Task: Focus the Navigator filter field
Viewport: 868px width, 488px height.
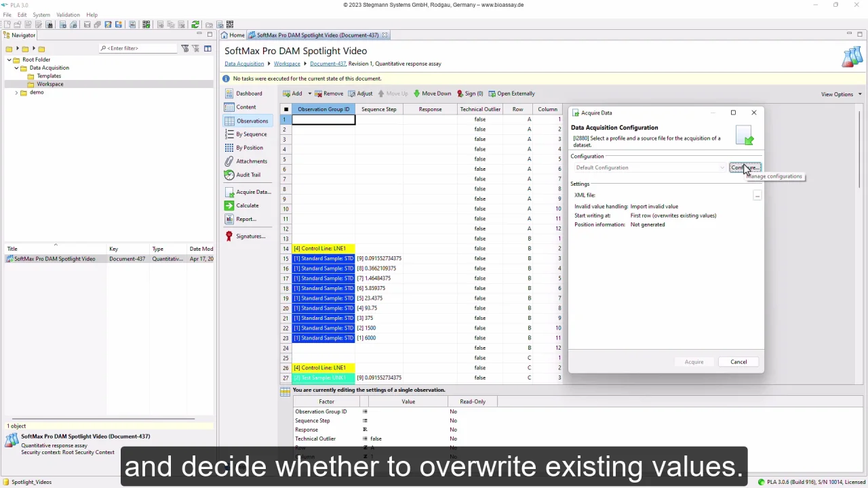Action: point(139,48)
